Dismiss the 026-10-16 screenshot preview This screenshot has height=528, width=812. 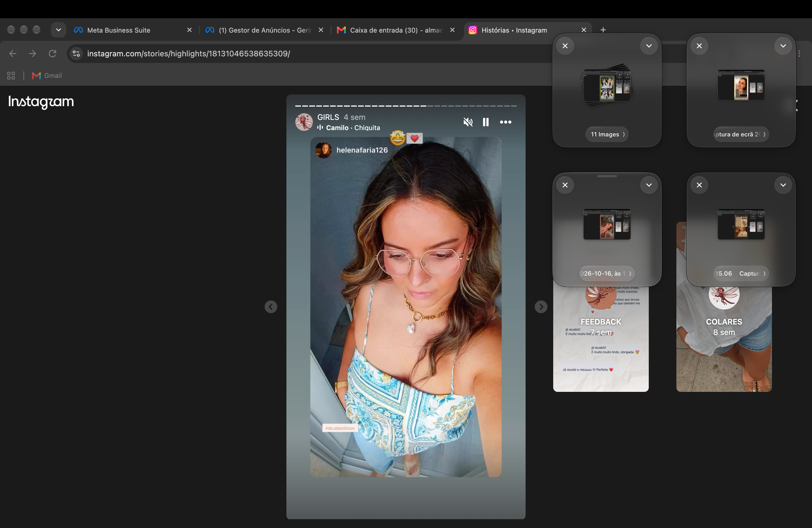click(565, 185)
